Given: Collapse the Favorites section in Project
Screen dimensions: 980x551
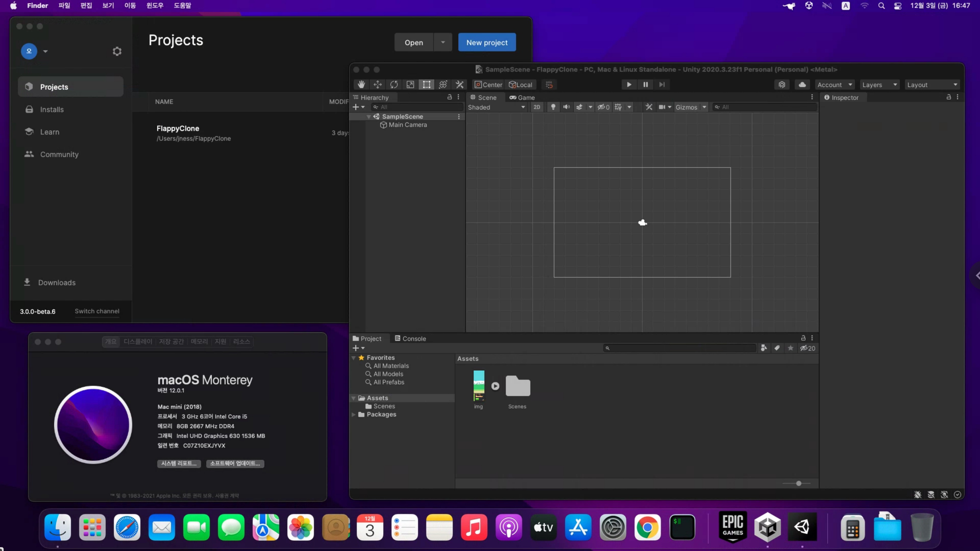Looking at the screenshot, I should (354, 358).
